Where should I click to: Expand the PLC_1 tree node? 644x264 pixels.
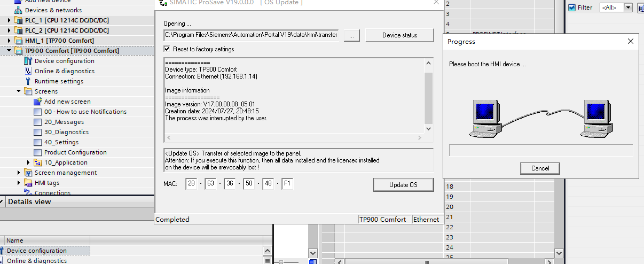click(x=9, y=20)
